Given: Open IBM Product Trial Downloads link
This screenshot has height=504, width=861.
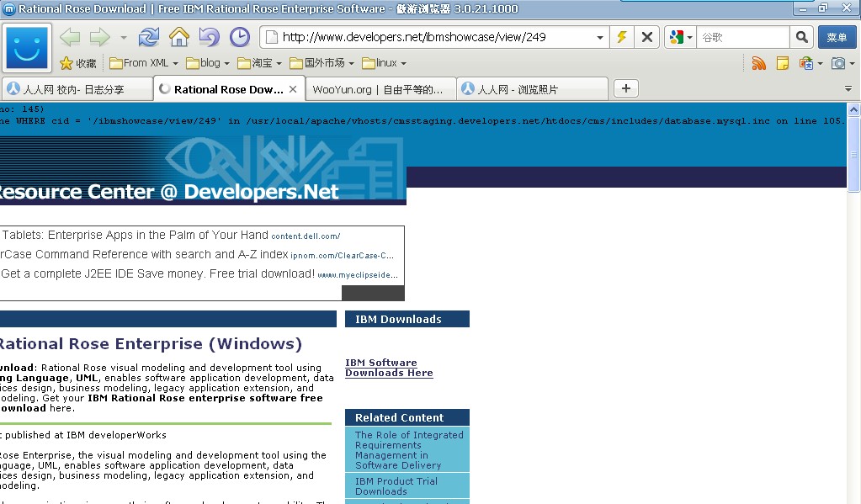Looking at the screenshot, I should [x=396, y=485].
